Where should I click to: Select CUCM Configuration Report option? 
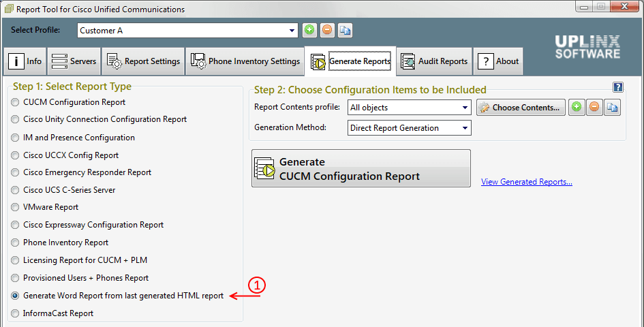68,102
